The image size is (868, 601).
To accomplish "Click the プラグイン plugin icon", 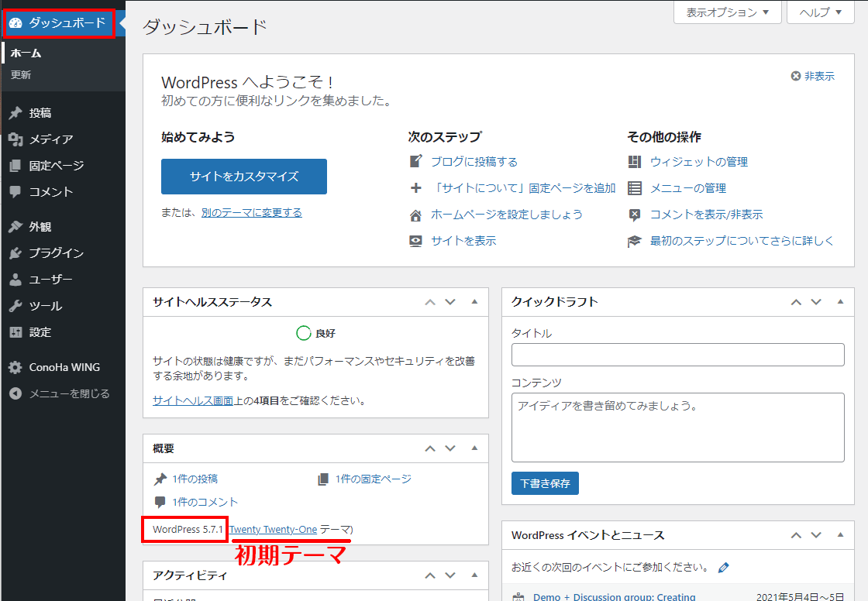I will pyautogui.click(x=15, y=253).
